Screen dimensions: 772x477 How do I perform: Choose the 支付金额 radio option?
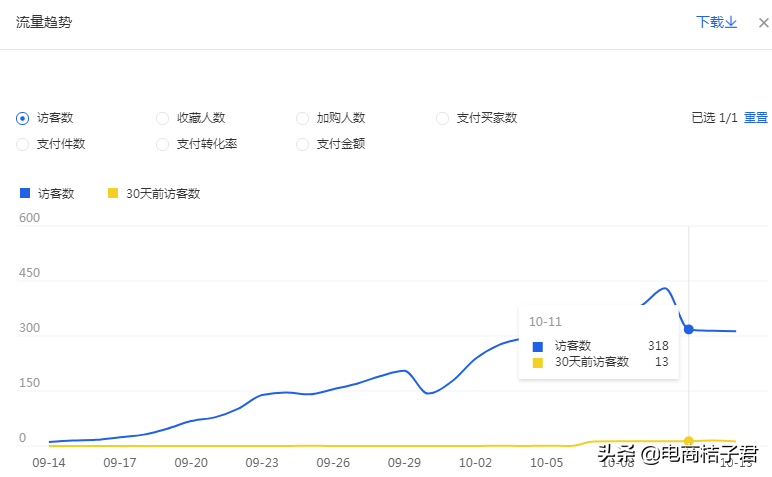pos(302,144)
